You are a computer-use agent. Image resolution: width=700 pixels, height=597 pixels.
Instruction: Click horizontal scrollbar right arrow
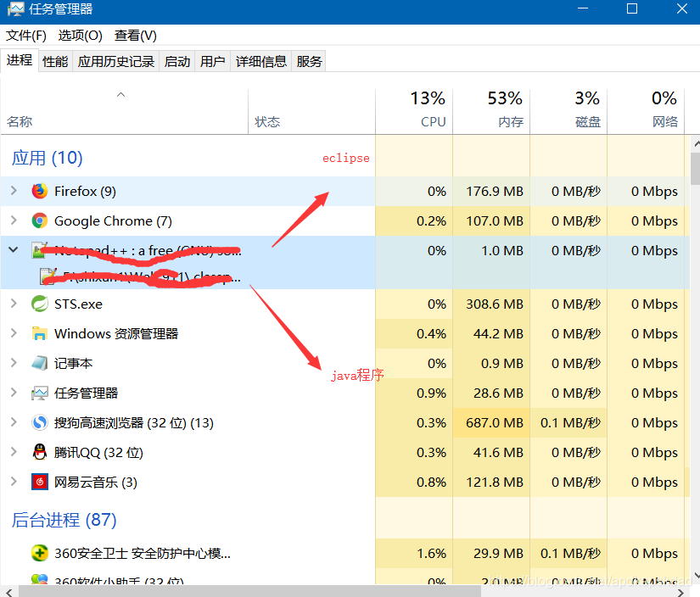click(680, 592)
